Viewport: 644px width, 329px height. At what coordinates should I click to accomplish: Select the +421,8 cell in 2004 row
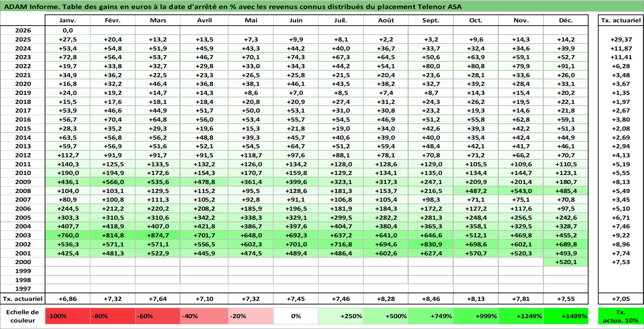point(204,227)
